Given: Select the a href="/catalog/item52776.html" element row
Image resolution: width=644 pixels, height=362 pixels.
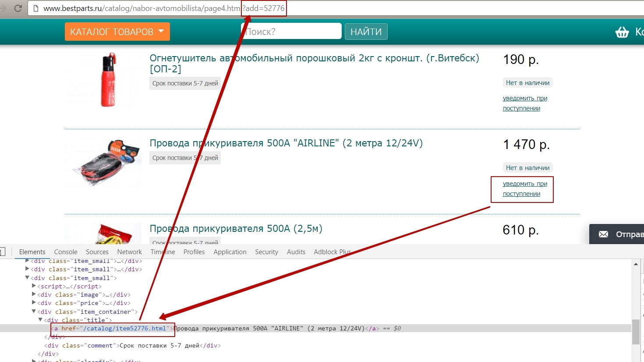Looking at the screenshot, I should pos(315,328).
